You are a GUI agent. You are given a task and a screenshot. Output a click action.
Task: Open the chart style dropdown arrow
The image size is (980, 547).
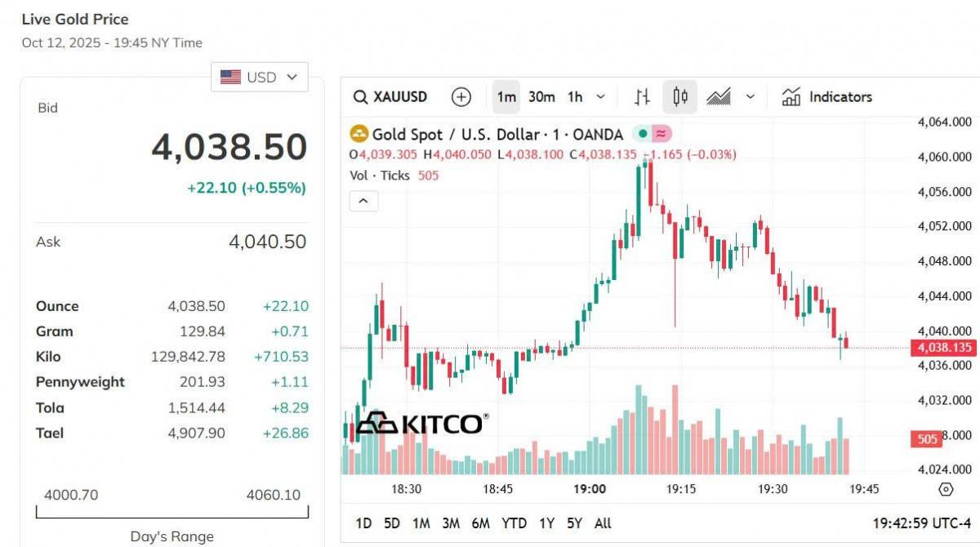[750, 96]
